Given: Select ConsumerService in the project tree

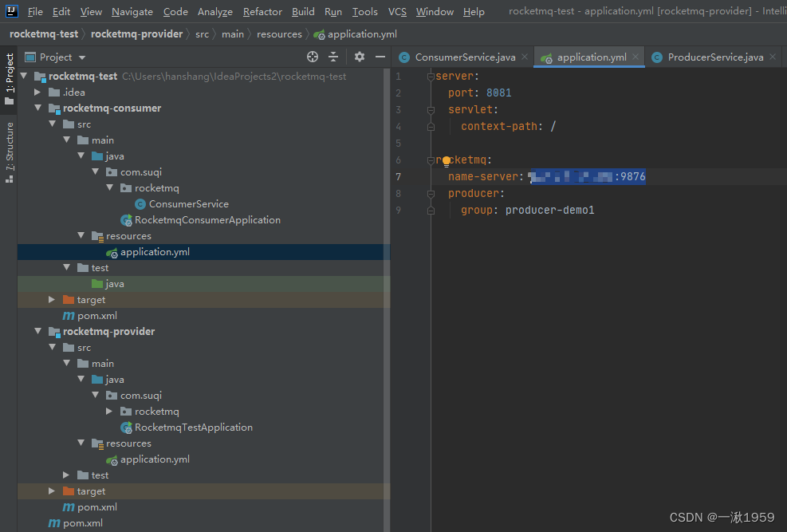Looking at the screenshot, I should tap(189, 203).
